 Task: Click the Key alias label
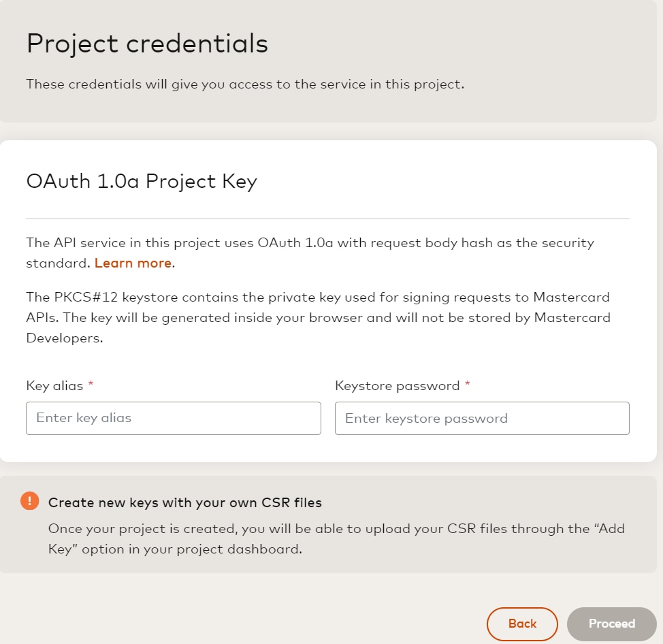tap(54, 385)
